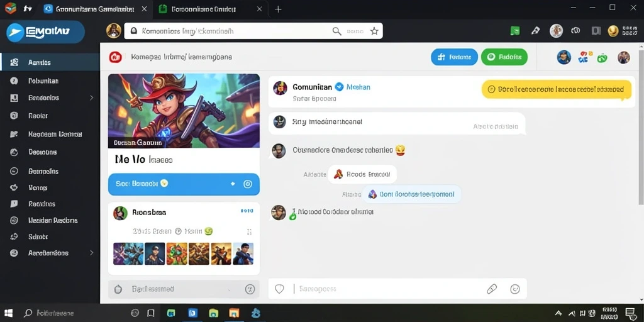
Task: Select Redeines in the sidebar
Action: (42, 204)
